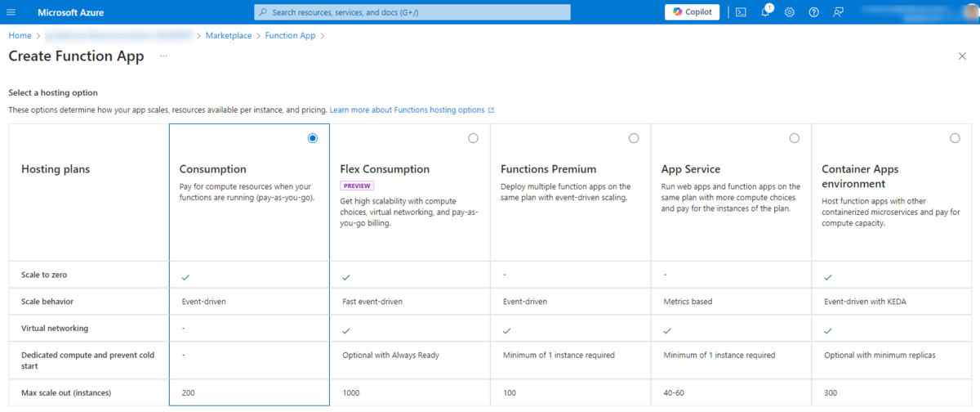Click the Copilot button
980x412 pixels.
pyautogui.click(x=693, y=12)
